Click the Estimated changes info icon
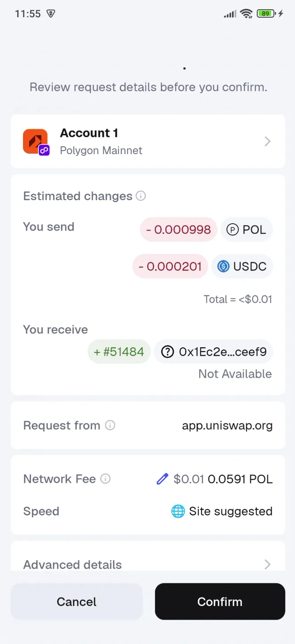 click(x=141, y=196)
